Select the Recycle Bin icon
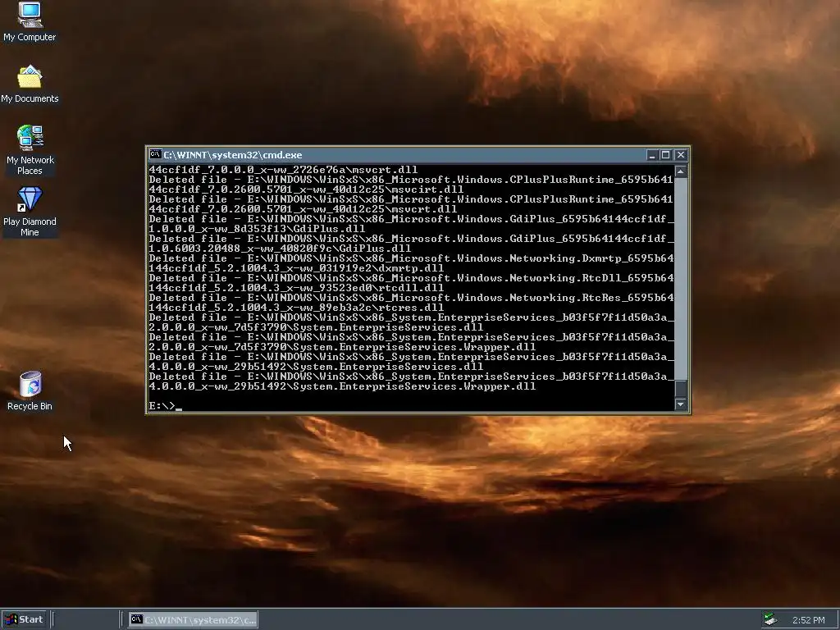Image resolution: width=840 pixels, height=630 pixels. [x=30, y=391]
